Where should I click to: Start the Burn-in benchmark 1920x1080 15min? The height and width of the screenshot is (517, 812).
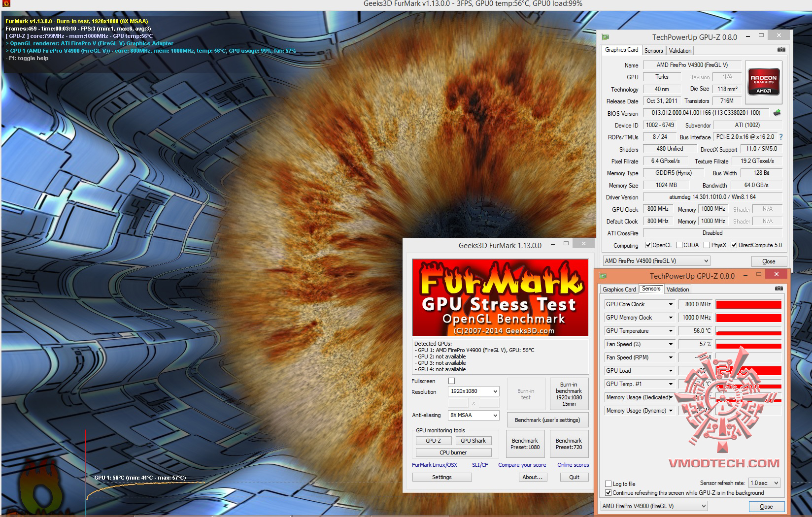click(x=569, y=394)
